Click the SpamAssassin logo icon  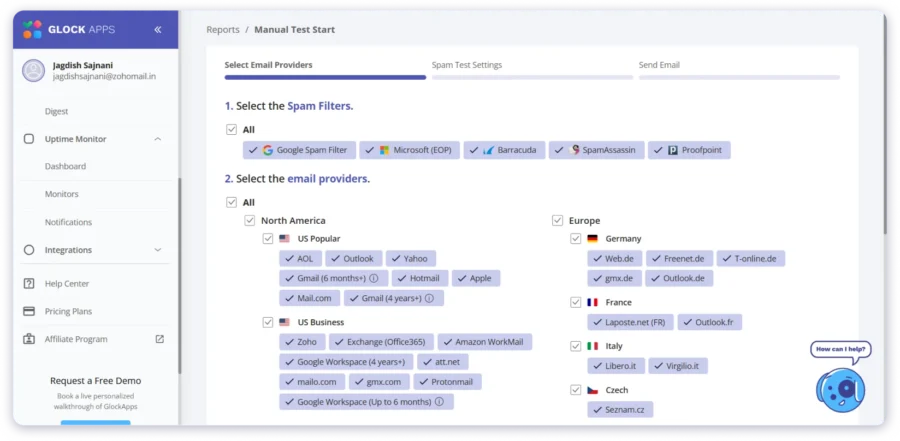point(574,150)
